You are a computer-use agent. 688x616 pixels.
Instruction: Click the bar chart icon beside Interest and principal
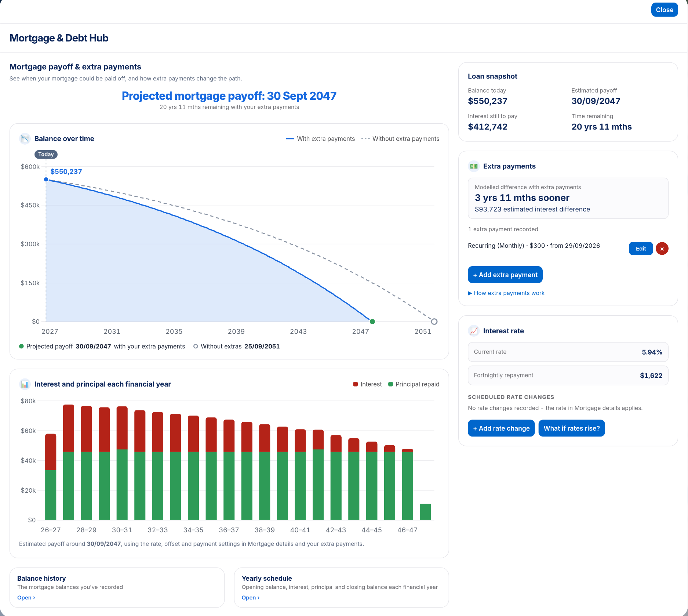(x=25, y=384)
